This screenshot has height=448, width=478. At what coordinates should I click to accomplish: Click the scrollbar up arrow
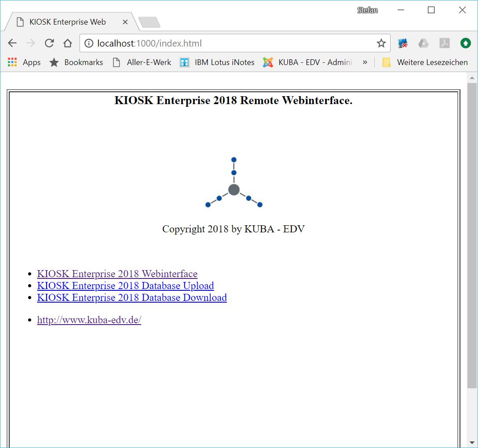(472, 78)
